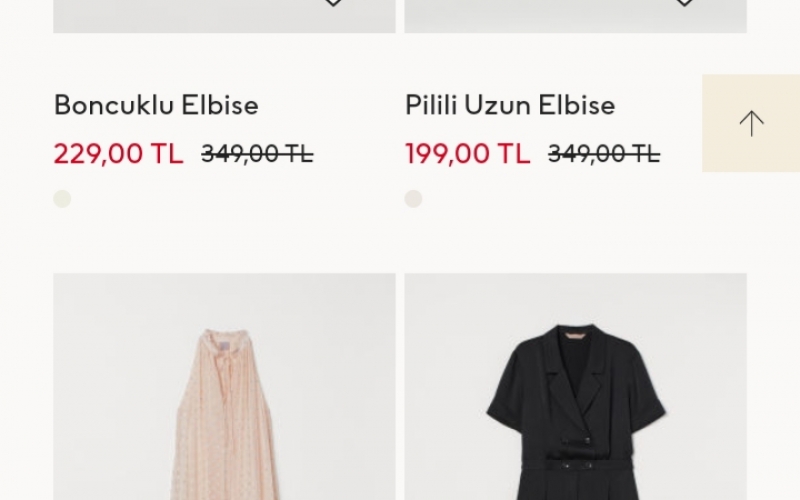Open the Pilili Uzun Elbise product title
800x500 pixels.
[x=510, y=105]
